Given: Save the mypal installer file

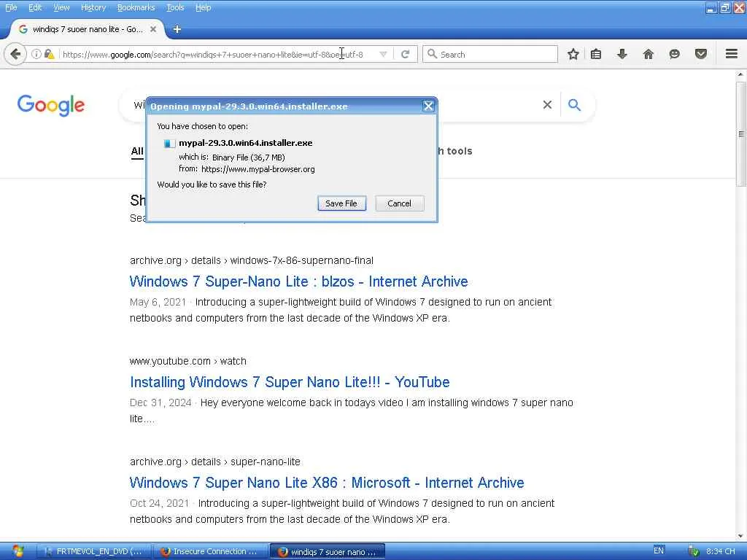Looking at the screenshot, I should coord(341,203).
